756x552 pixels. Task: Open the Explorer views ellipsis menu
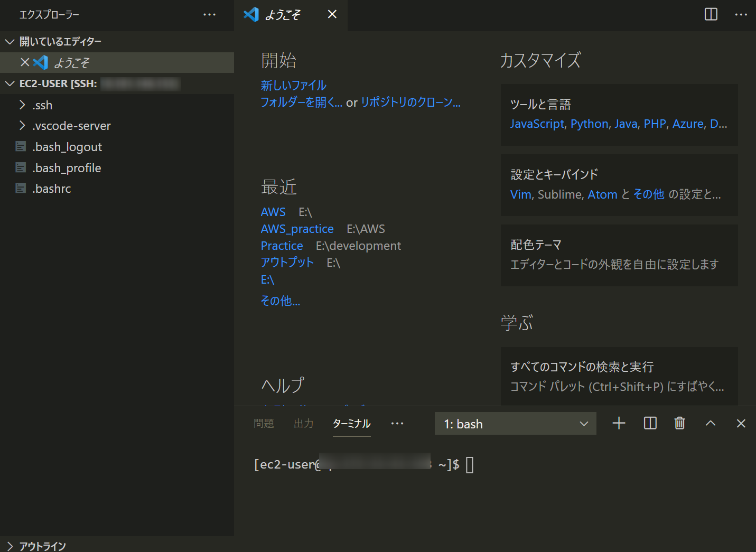209,15
